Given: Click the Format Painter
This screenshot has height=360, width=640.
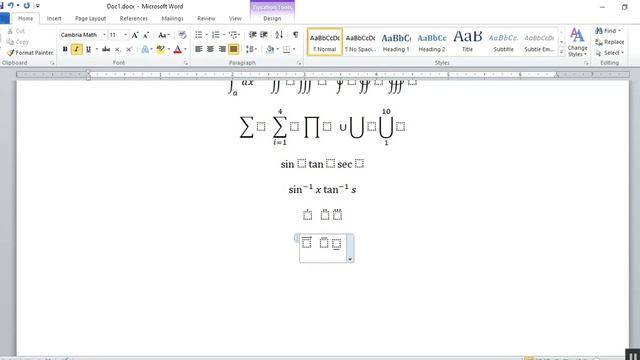Looking at the screenshot, I should tap(30, 53).
